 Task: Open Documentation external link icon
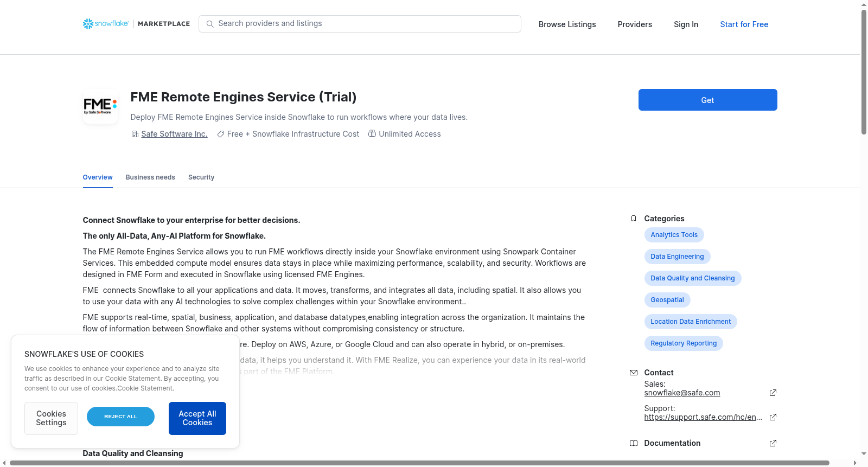point(773,443)
